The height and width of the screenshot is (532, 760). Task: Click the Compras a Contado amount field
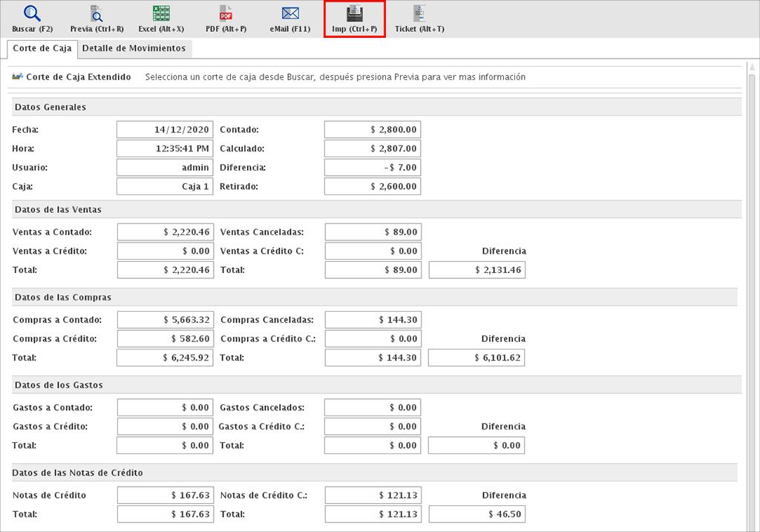click(x=165, y=321)
